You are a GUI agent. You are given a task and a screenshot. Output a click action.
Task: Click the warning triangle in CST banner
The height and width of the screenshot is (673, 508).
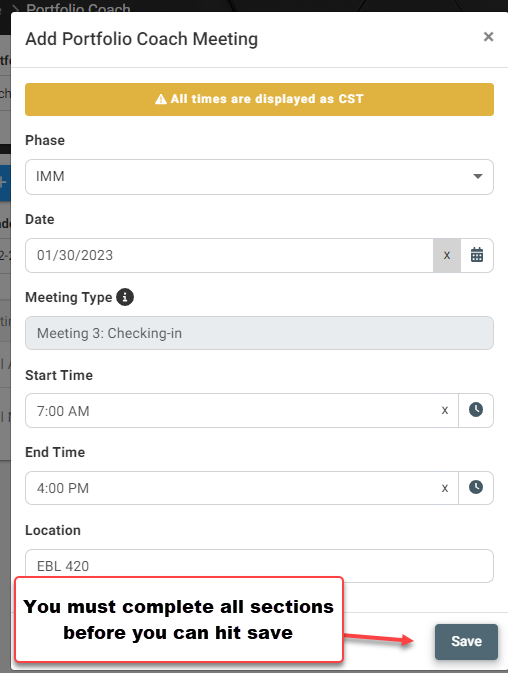pos(160,99)
